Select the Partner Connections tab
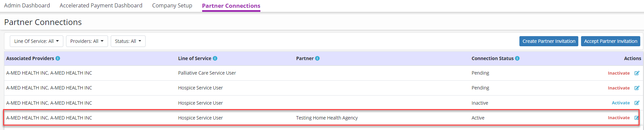This screenshot has width=644, height=130. coord(231,6)
